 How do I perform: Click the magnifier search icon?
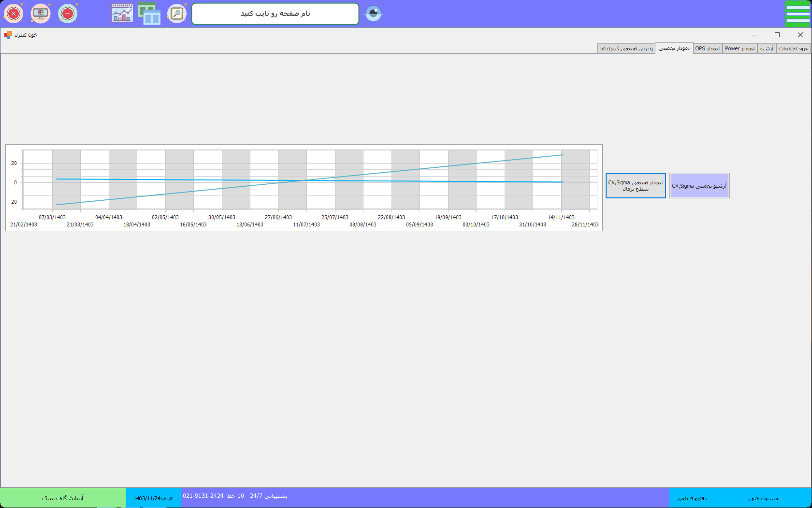(x=177, y=14)
